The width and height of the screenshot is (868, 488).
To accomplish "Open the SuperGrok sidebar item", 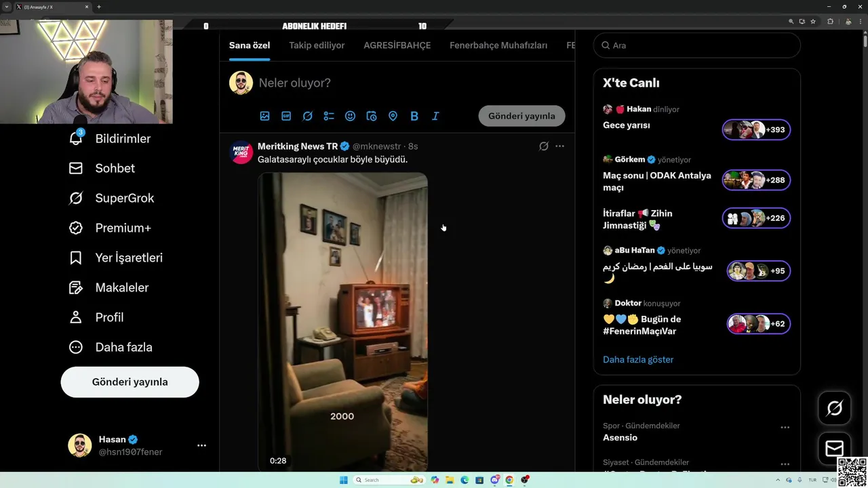I will [111, 198].
